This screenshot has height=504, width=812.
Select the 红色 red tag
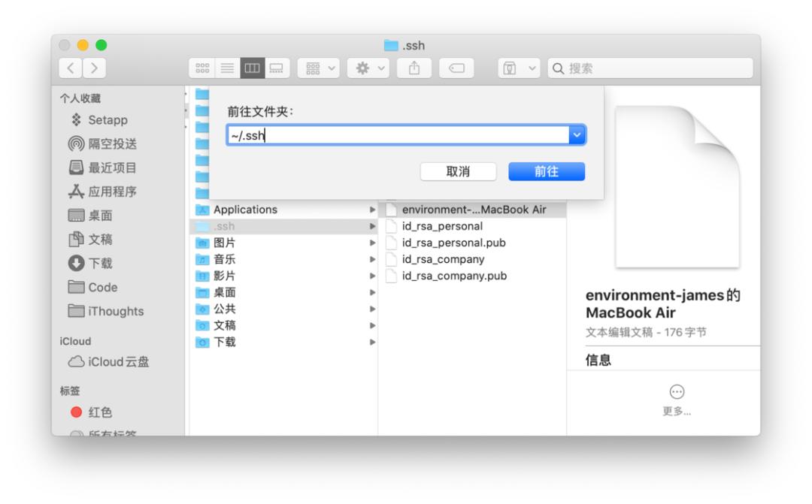point(92,412)
